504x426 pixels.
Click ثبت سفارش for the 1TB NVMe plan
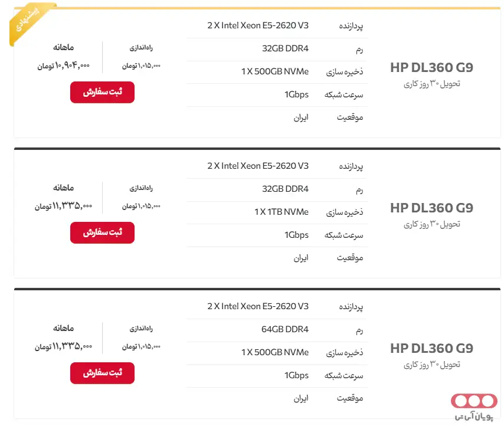[x=102, y=232]
